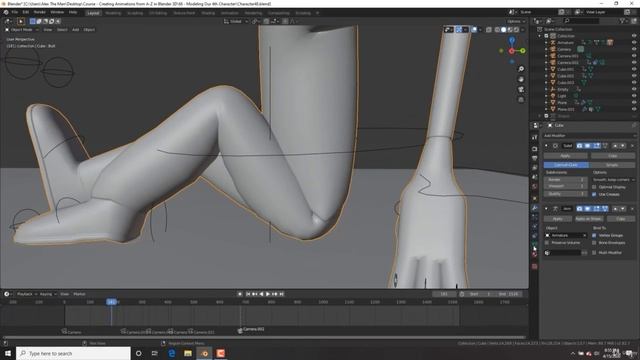Select solid viewport shading mode
The height and width of the screenshot is (360, 640).
503,30
